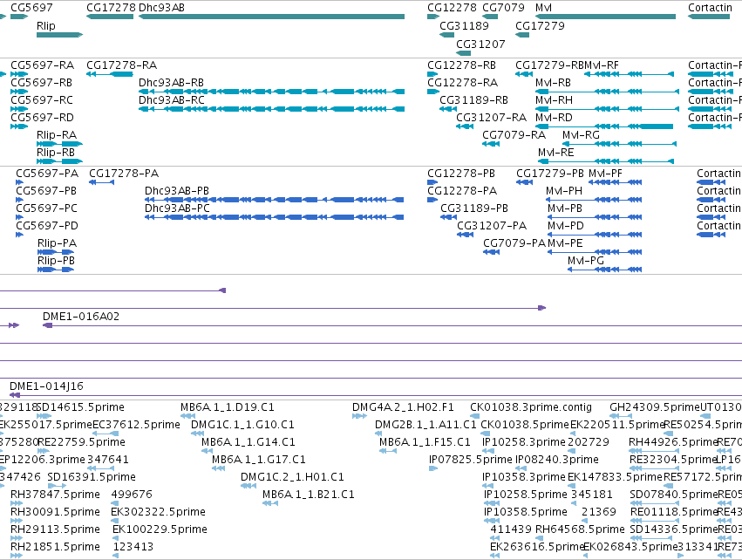Click the IP07825.5prime label
This screenshot has width=742, height=560.
coord(470,459)
